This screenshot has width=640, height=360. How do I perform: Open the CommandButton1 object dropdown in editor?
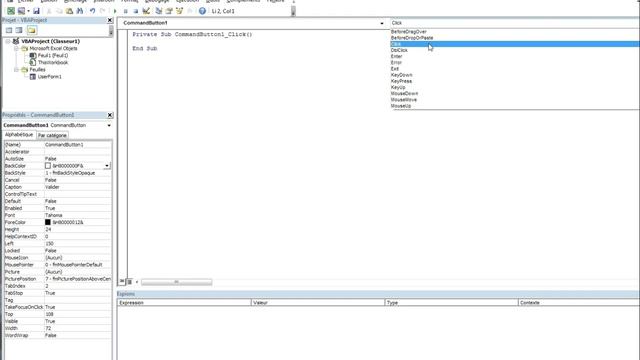[x=382, y=23]
